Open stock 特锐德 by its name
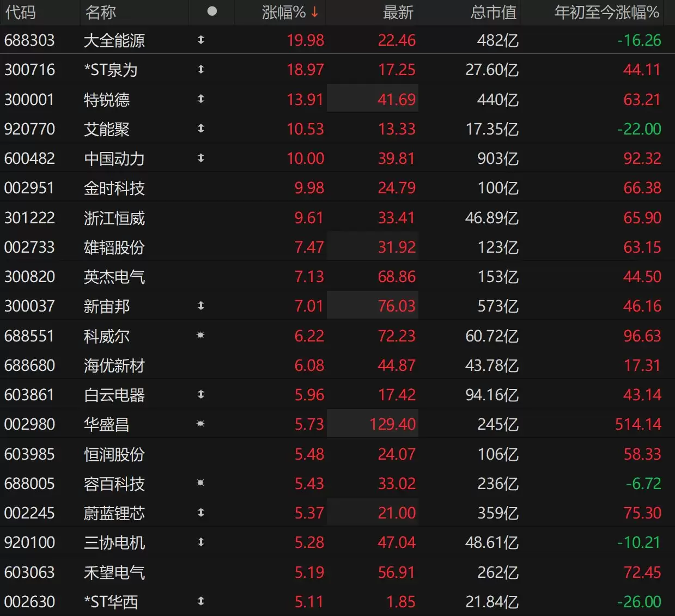Viewport: 675px width, 616px height. click(x=107, y=100)
